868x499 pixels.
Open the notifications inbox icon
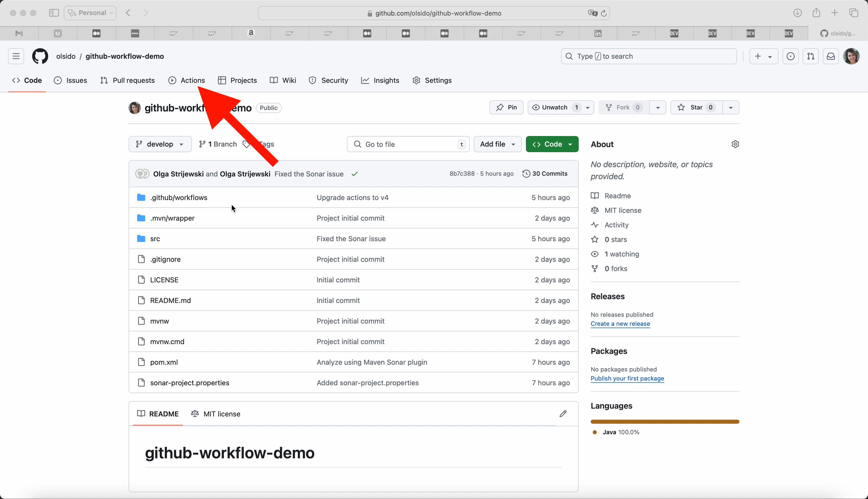[831, 56]
